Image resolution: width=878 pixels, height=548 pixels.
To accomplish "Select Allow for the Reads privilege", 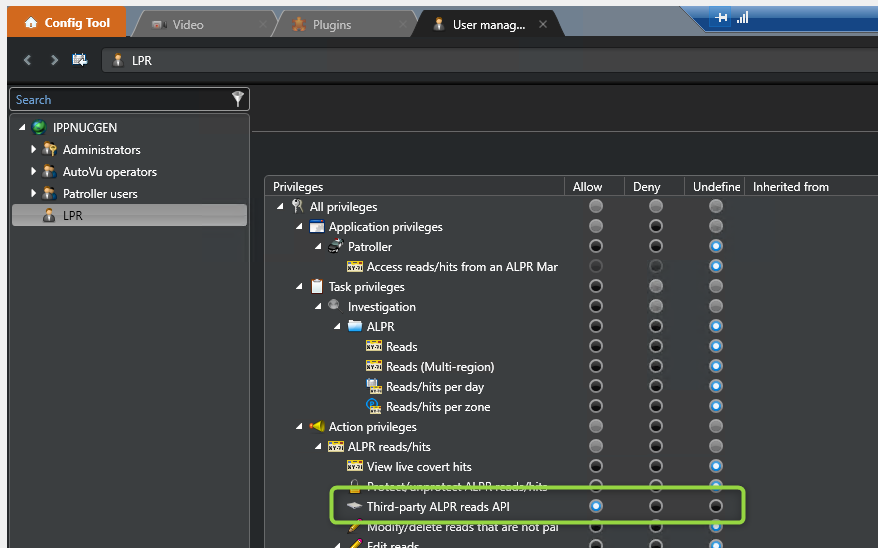I will 596,347.
